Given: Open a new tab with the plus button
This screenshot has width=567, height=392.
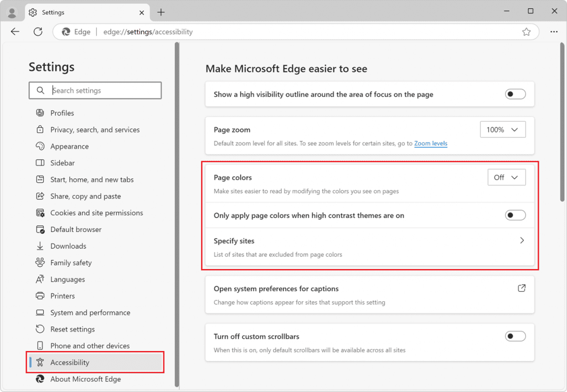Looking at the screenshot, I should click(161, 12).
